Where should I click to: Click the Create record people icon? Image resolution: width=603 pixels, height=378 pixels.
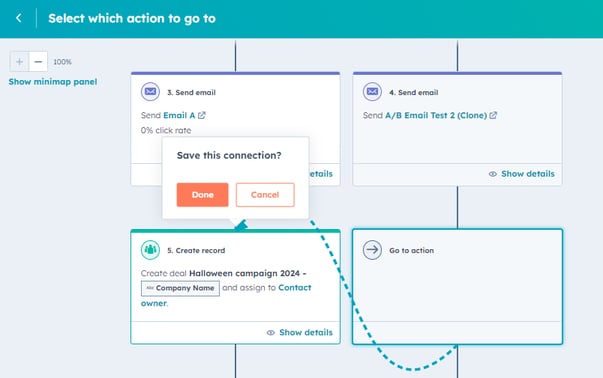click(150, 250)
